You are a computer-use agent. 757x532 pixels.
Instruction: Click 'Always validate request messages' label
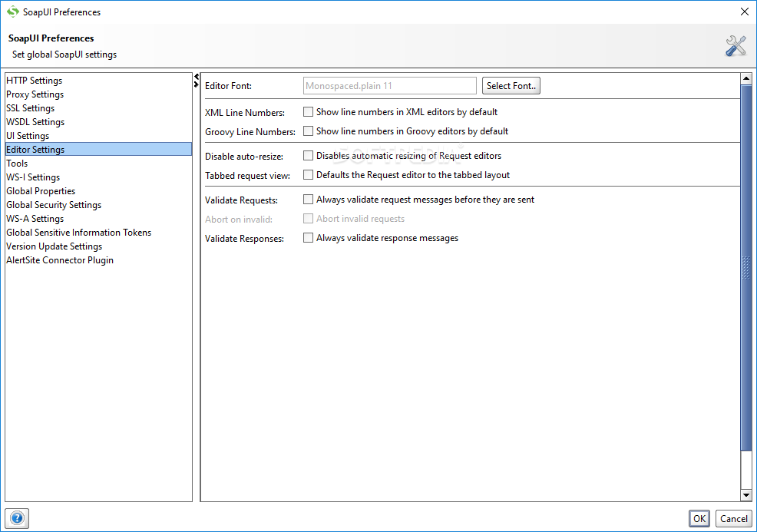(425, 200)
